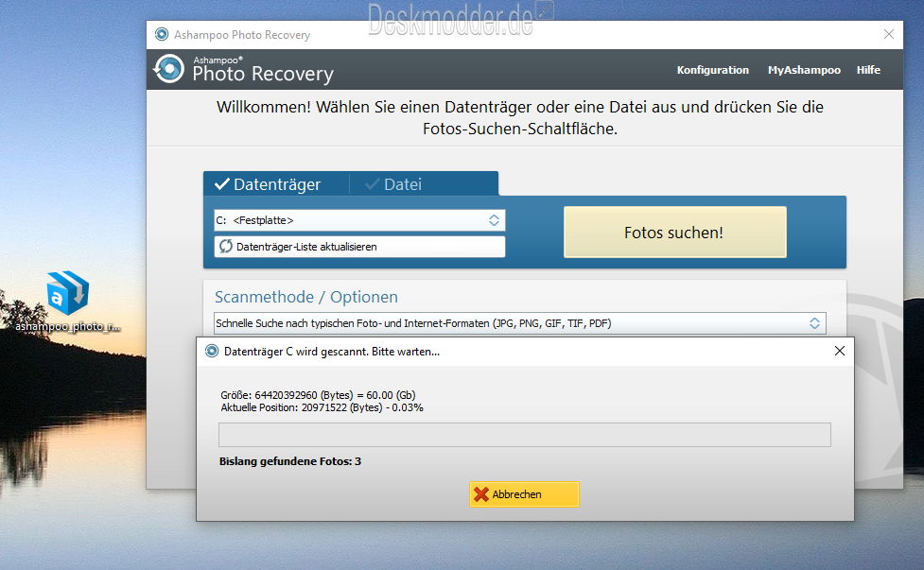Click the drive dropdown's up/down arrows
This screenshot has width=924, height=570.
tap(494, 220)
